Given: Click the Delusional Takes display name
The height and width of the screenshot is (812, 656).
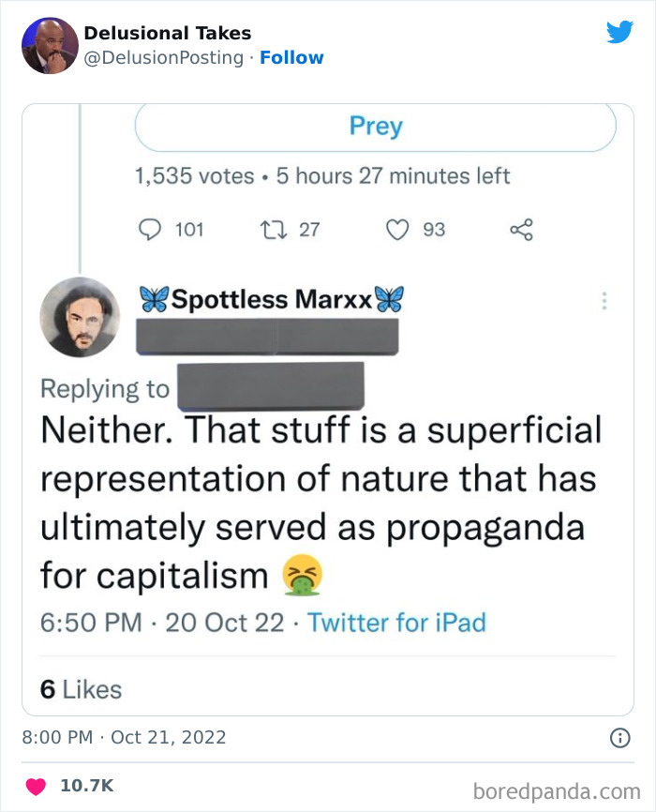Looking at the screenshot, I should pyautogui.click(x=168, y=33).
